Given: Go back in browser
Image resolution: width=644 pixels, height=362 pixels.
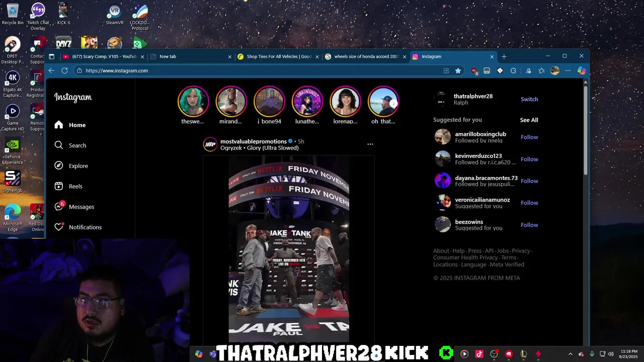Looking at the screenshot, I should pos(51,71).
